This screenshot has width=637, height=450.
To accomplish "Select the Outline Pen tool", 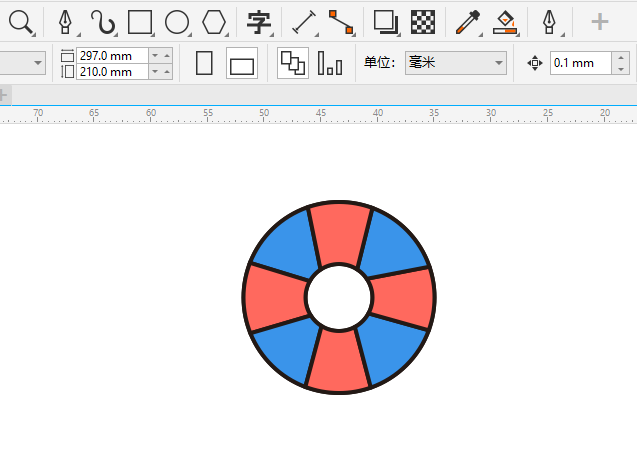I will coord(549,22).
